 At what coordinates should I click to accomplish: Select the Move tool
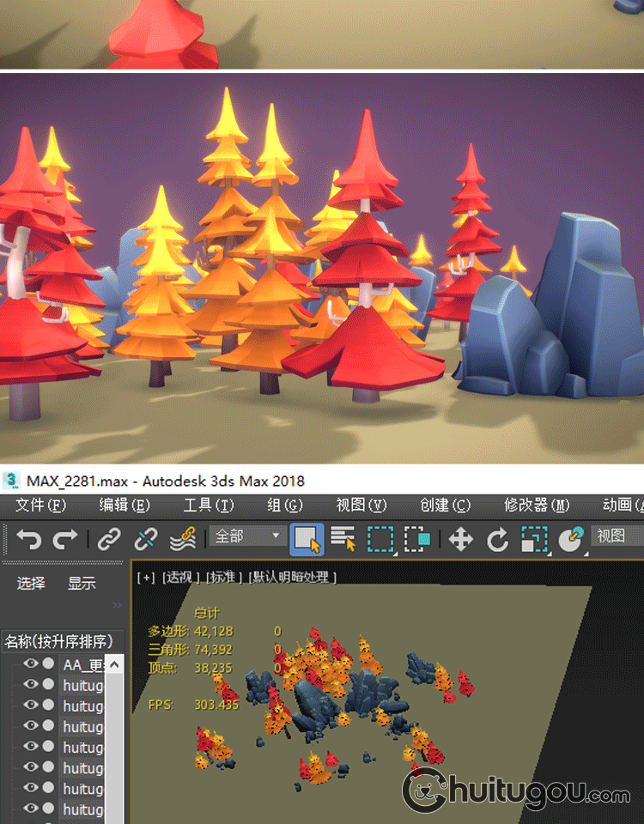(461, 539)
